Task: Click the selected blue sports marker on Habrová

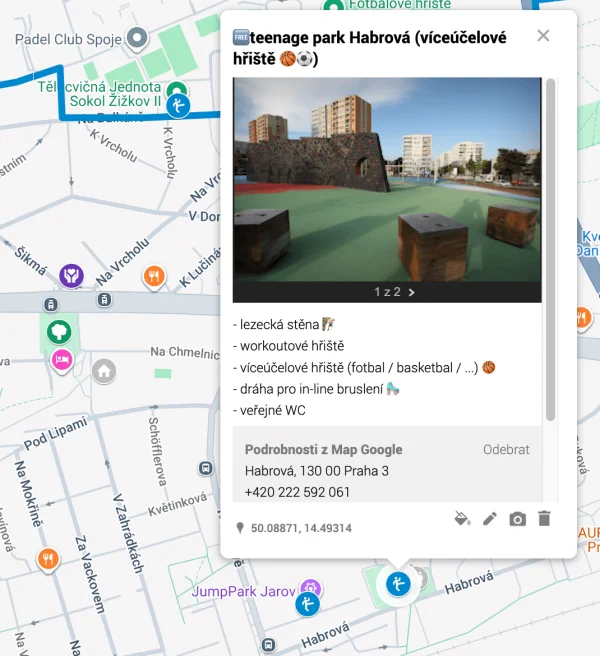Action: click(398, 584)
